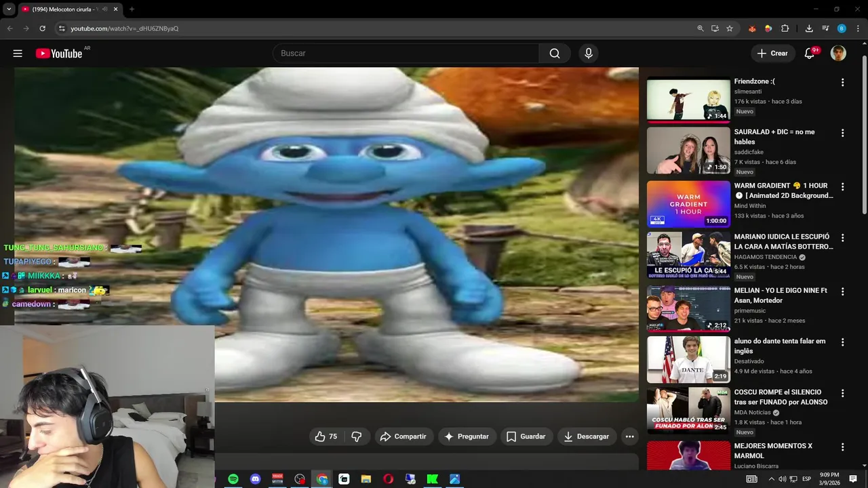Image resolution: width=868 pixels, height=488 pixels.
Task: Open the zoom magnifier in address bar
Action: click(701, 28)
